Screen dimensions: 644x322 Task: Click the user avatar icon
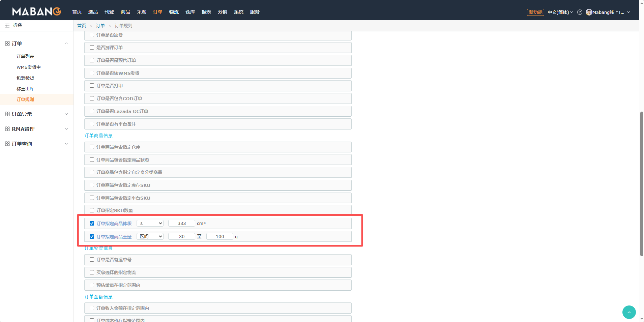pos(589,12)
